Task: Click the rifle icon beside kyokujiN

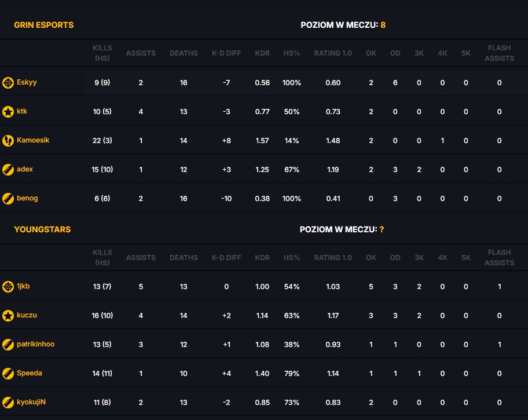Action: [x=8, y=403]
